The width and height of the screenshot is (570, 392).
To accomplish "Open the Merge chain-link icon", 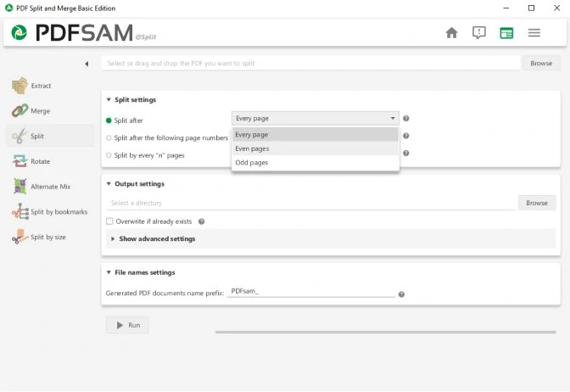I will click(20, 110).
